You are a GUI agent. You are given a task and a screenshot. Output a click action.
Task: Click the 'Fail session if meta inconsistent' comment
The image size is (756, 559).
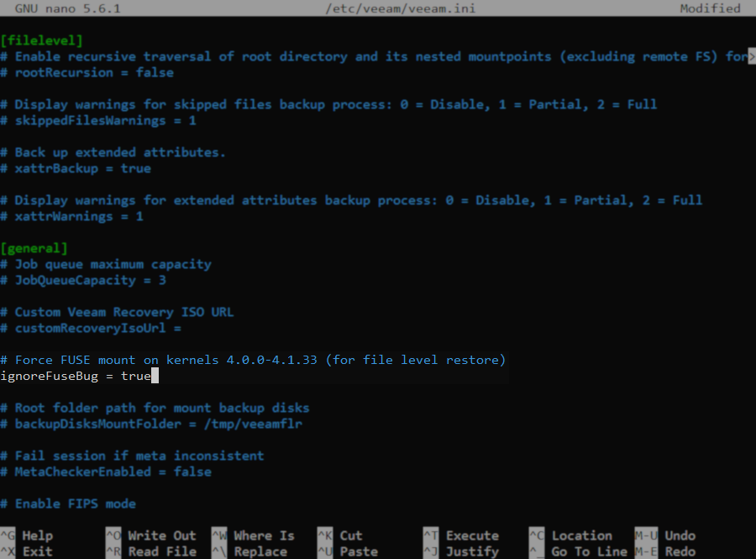point(132,456)
